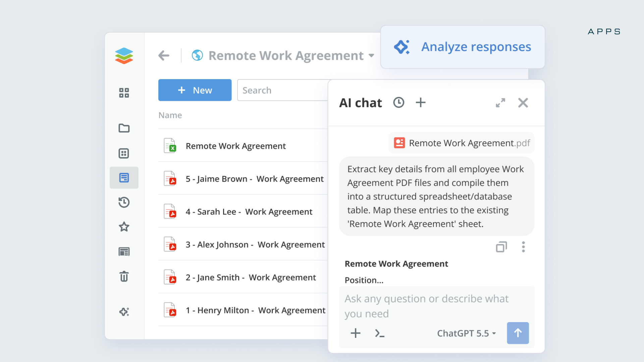Open 4 - Sarah Lee Work Agreement
644x362 pixels.
243,212
